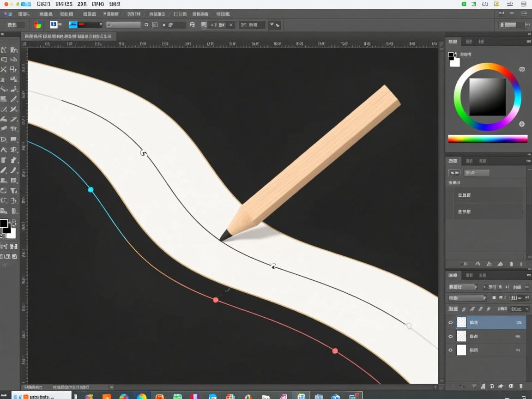Click the swap foreground and background colors icon
This screenshot has width=532, height=399.
point(13,223)
